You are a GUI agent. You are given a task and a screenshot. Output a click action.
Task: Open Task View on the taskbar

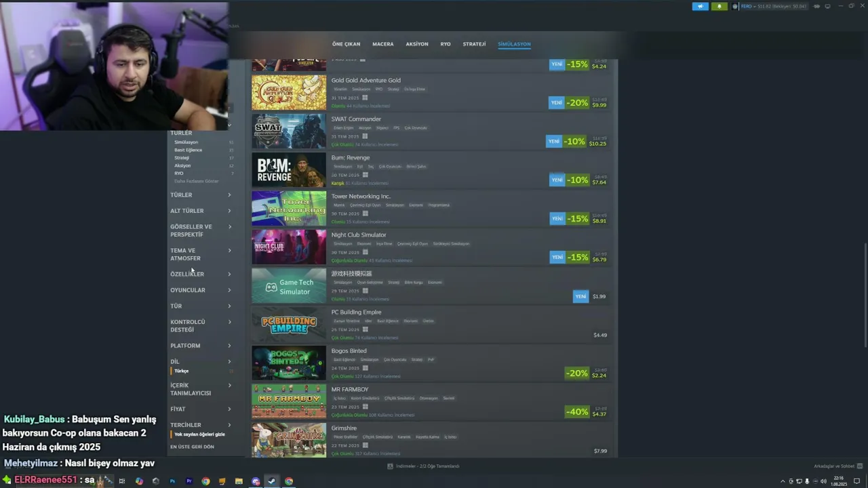coord(122,481)
